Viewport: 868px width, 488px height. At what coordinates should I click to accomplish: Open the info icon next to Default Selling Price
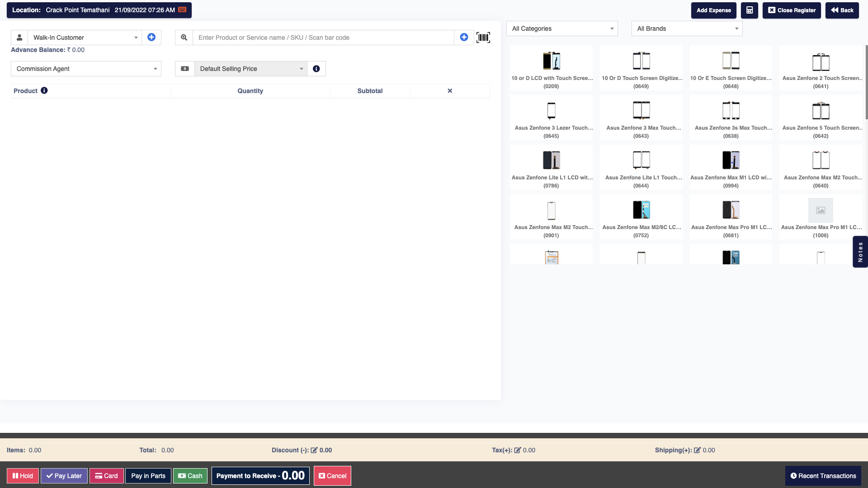coord(316,69)
